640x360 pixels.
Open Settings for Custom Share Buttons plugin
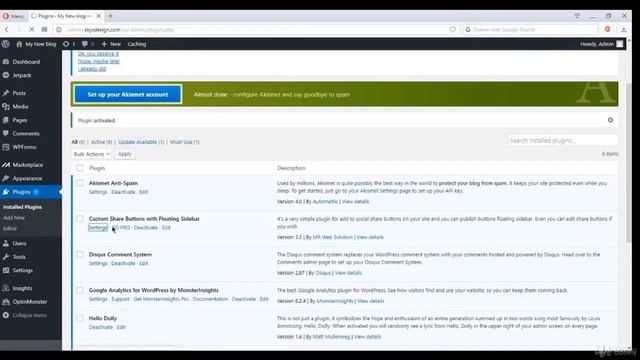tap(98, 228)
